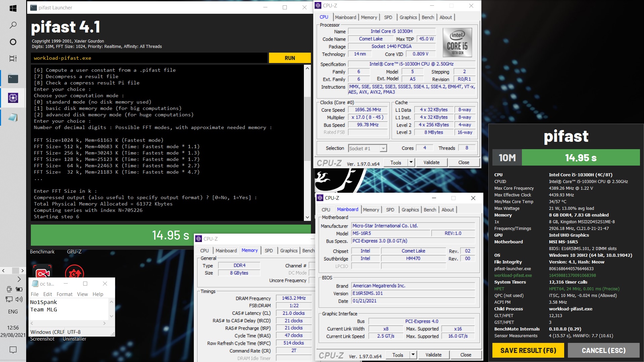Open Tools dropdown arrow in CPU tab window
Screen dimensions: 644x362
pyautogui.click(x=411, y=162)
